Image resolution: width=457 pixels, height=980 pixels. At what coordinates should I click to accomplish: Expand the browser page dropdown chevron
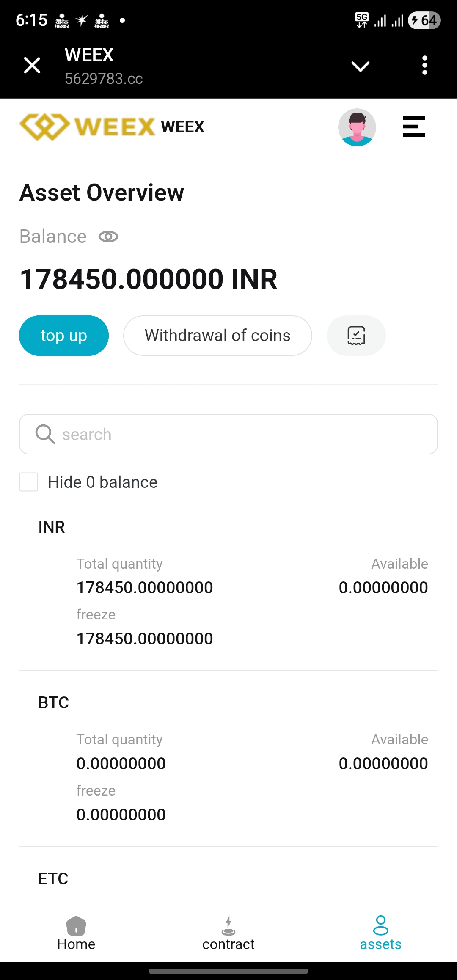coord(361,66)
